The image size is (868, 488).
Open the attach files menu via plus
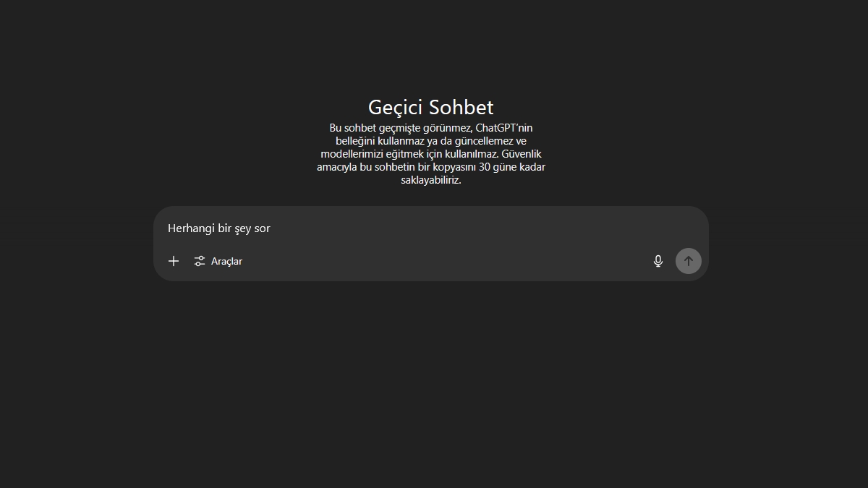pos(174,261)
